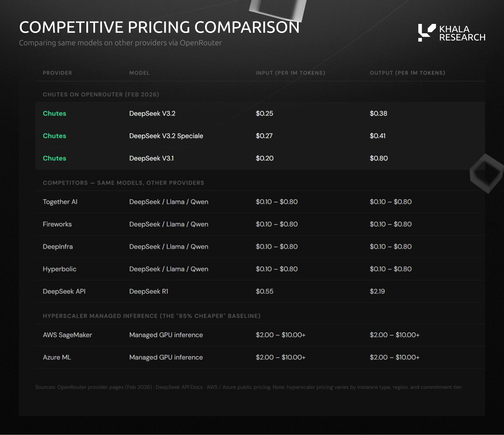This screenshot has height=435, width=504.
Task: Click the $2.19 output price
Action: pyautogui.click(x=377, y=291)
